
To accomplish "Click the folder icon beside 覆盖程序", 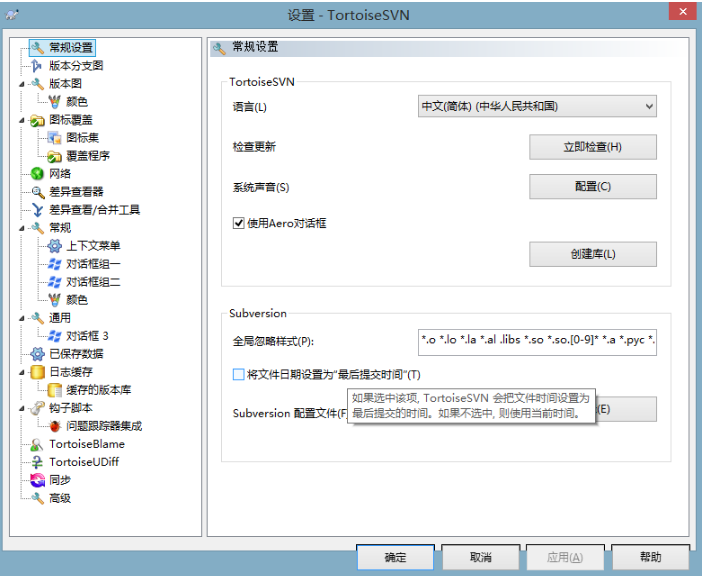I will (55, 156).
